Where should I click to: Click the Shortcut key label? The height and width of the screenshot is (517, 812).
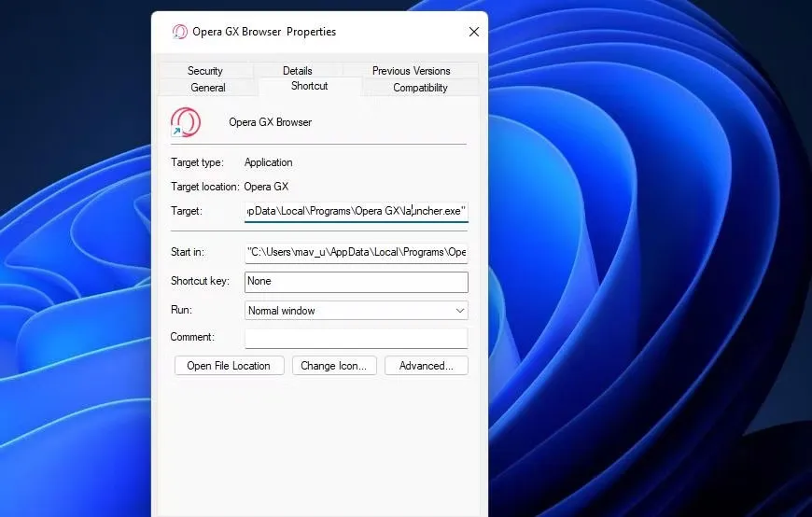tap(200, 281)
